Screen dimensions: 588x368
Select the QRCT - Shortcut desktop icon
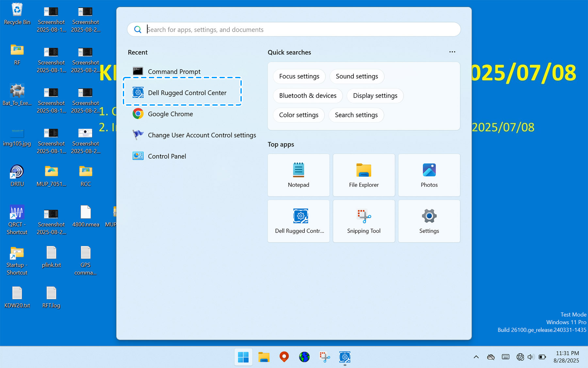(x=17, y=220)
